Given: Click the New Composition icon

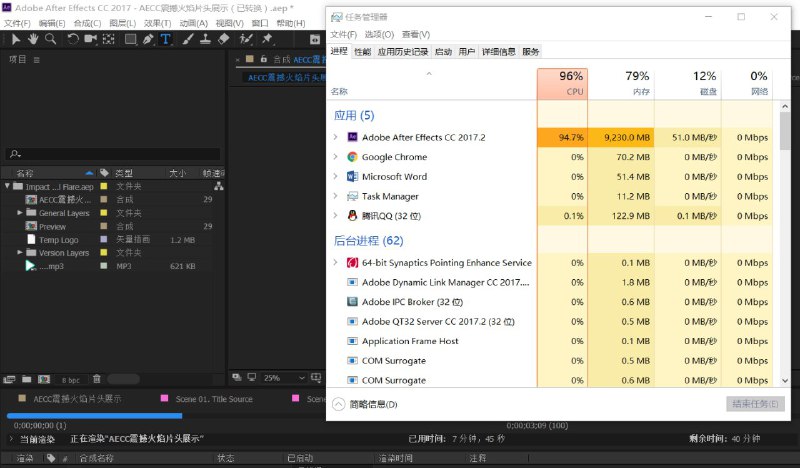Looking at the screenshot, I should click(44, 379).
